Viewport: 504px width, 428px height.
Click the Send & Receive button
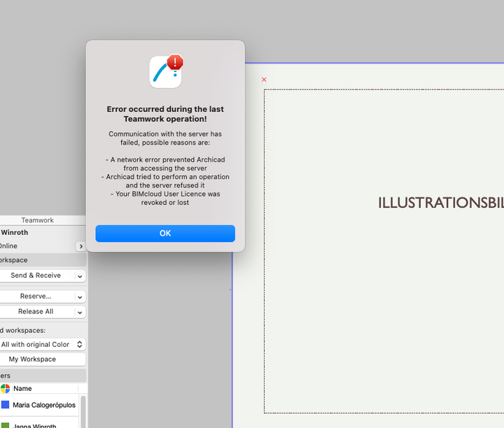click(x=36, y=276)
